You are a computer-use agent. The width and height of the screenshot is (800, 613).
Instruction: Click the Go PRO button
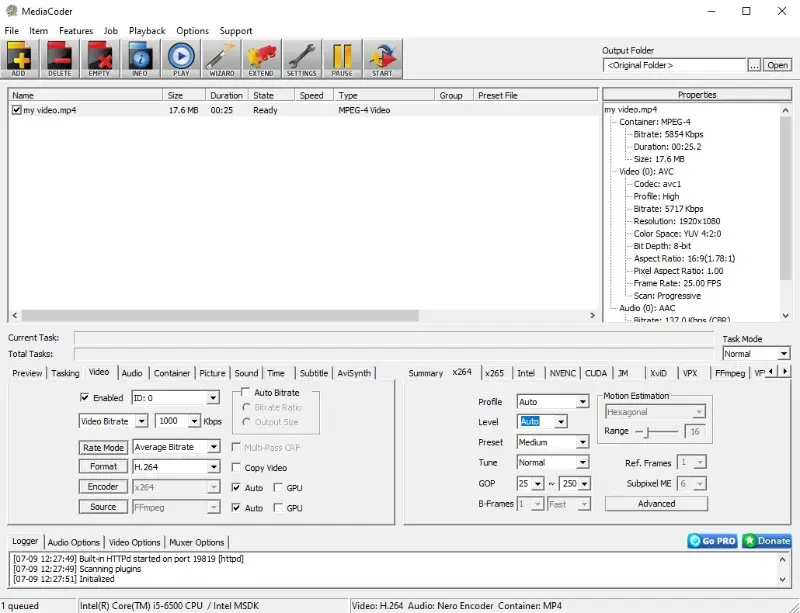click(712, 541)
